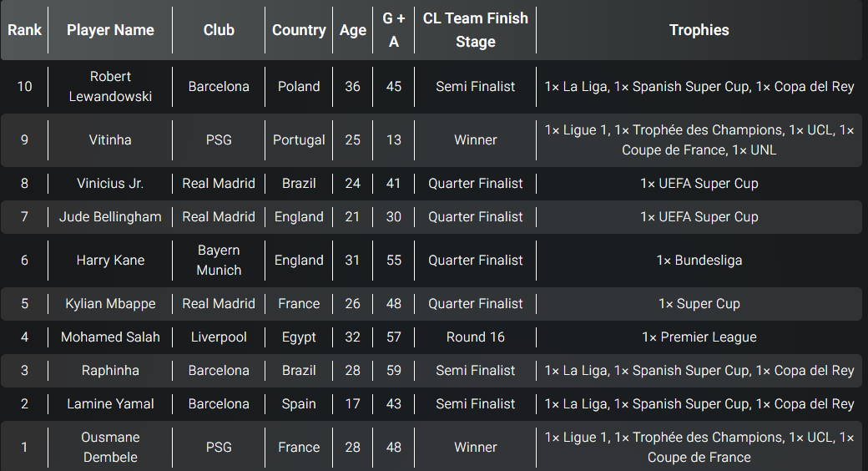The width and height of the screenshot is (868, 471).
Task: Select Round 16 finish stage cell
Action: pos(476,337)
